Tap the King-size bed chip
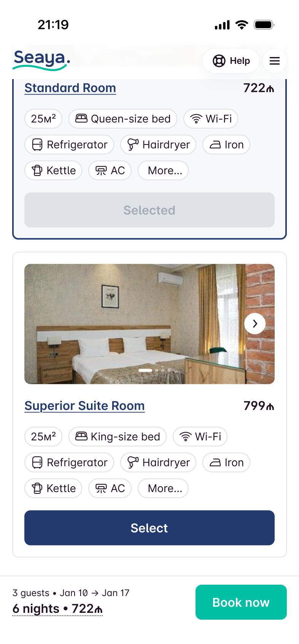Image resolution: width=299 pixels, height=644 pixels. pos(118,436)
